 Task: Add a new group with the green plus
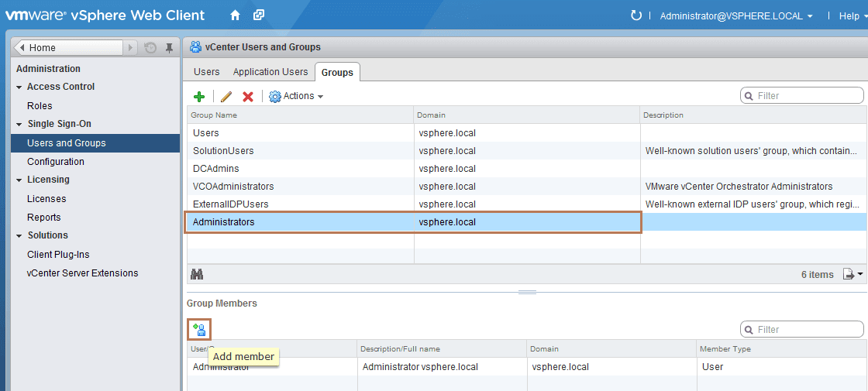point(199,96)
